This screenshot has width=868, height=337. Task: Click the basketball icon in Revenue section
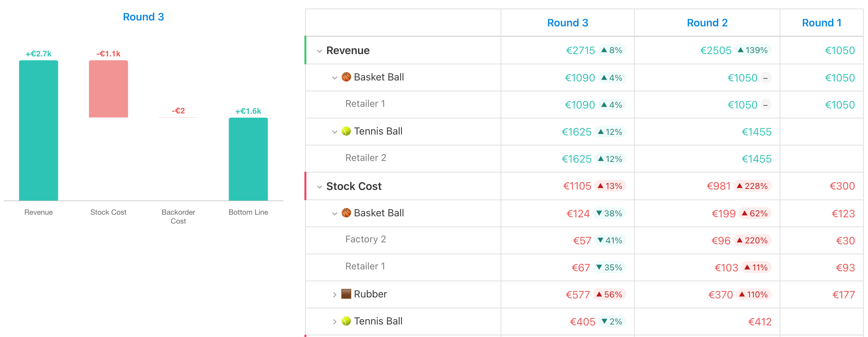click(x=346, y=77)
